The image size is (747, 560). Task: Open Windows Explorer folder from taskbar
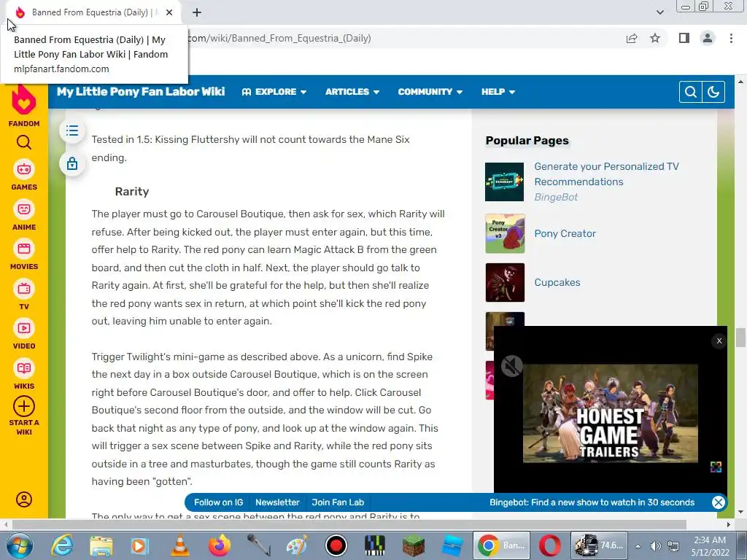[101, 545]
